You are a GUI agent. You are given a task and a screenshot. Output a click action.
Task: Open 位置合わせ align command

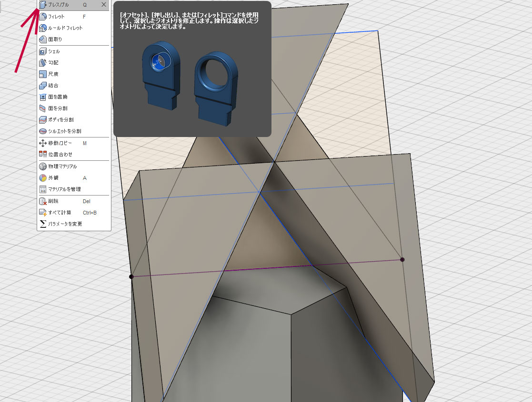(x=60, y=155)
